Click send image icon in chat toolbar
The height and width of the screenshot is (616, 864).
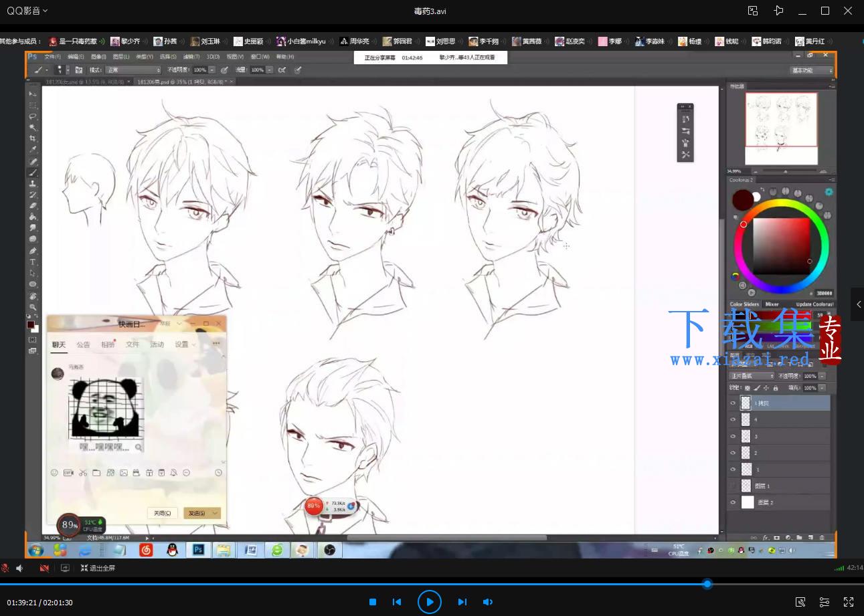click(124, 473)
